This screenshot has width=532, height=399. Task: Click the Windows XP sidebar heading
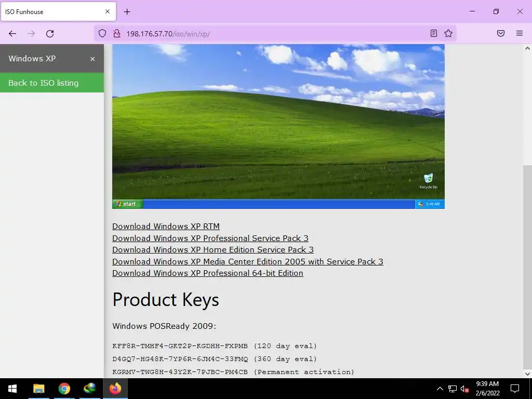click(x=32, y=58)
